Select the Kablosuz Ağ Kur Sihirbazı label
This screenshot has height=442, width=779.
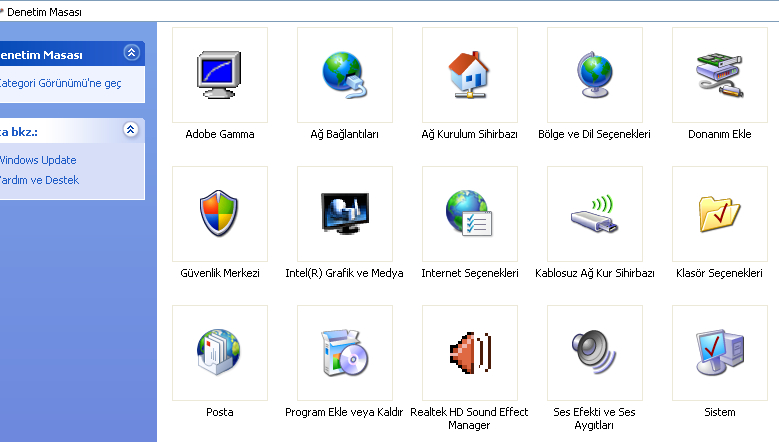[x=595, y=273]
